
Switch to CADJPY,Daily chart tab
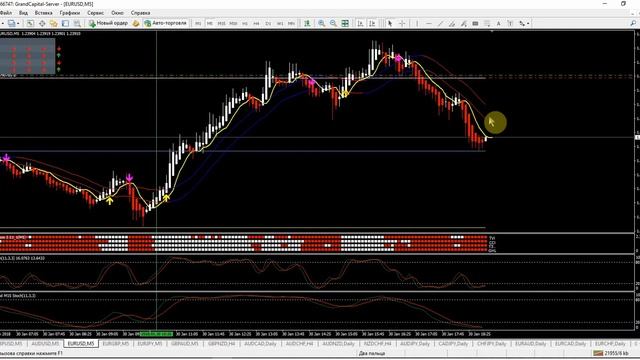(453, 344)
